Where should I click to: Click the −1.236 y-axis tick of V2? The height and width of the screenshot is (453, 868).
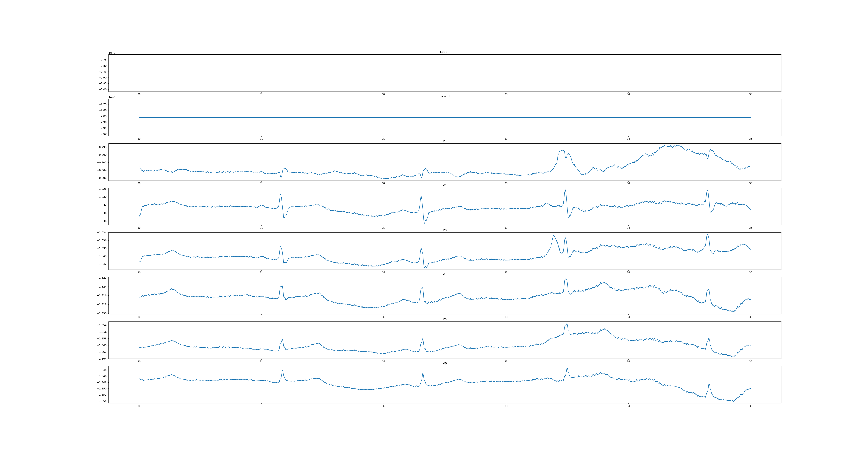click(102, 221)
